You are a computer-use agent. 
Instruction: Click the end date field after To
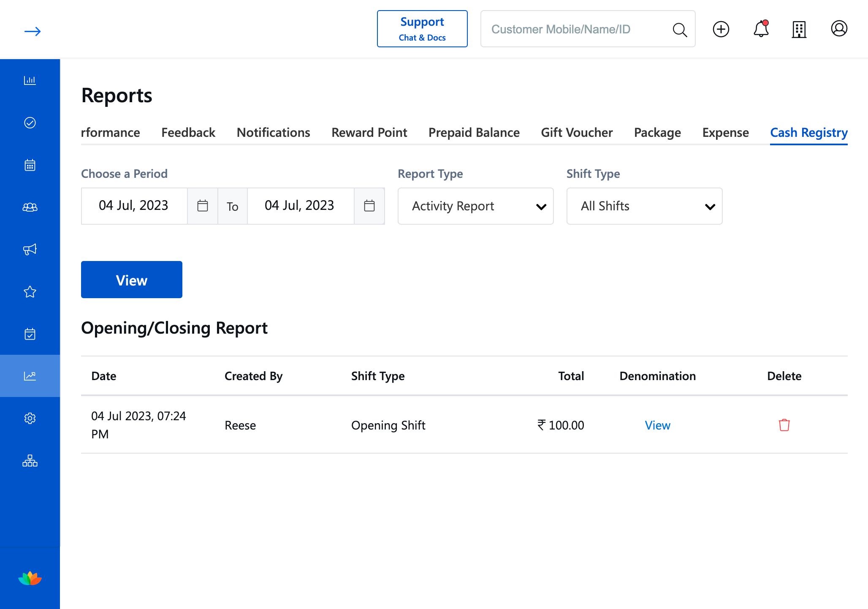[301, 206]
